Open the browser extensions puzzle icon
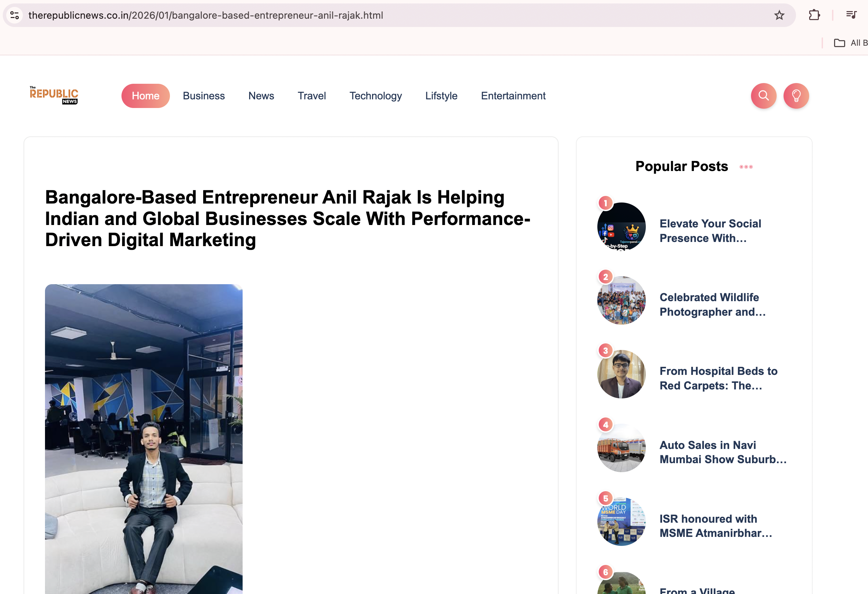The width and height of the screenshot is (868, 594). [814, 15]
